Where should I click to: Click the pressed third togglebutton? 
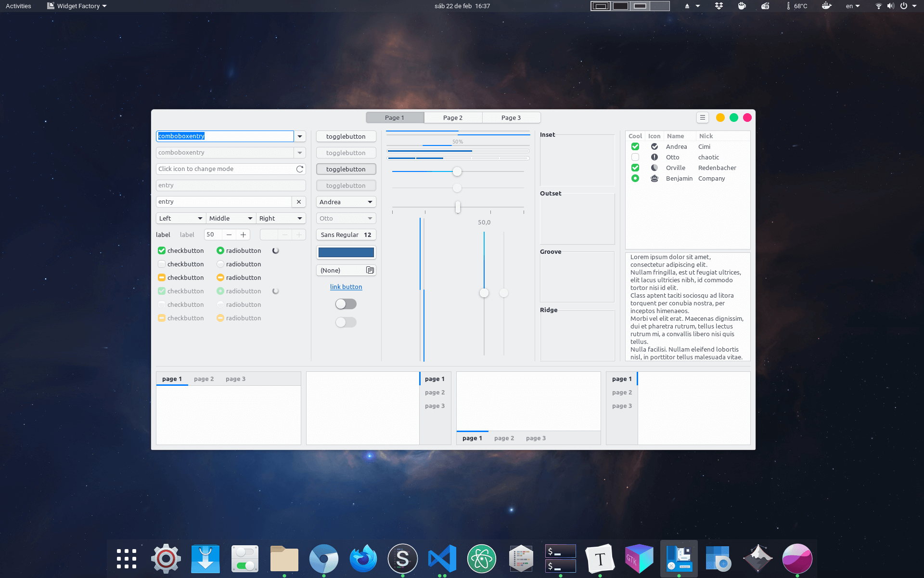coord(346,169)
